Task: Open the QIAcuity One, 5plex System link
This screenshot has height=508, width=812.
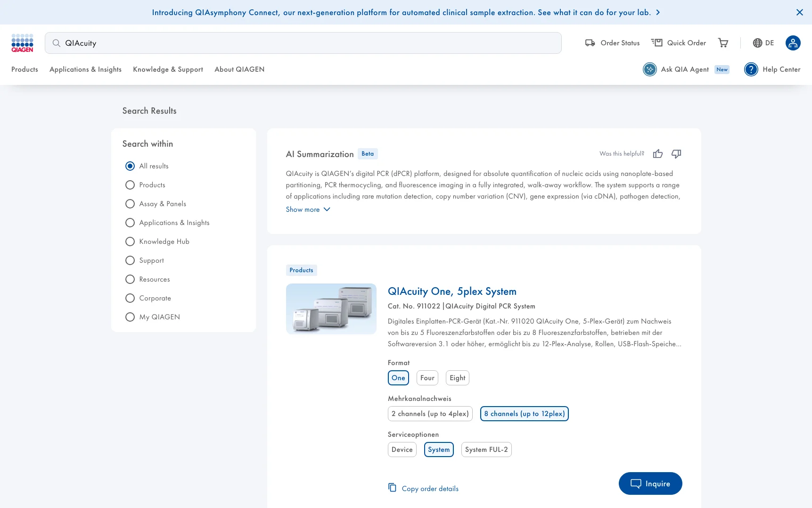Action: click(452, 291)
